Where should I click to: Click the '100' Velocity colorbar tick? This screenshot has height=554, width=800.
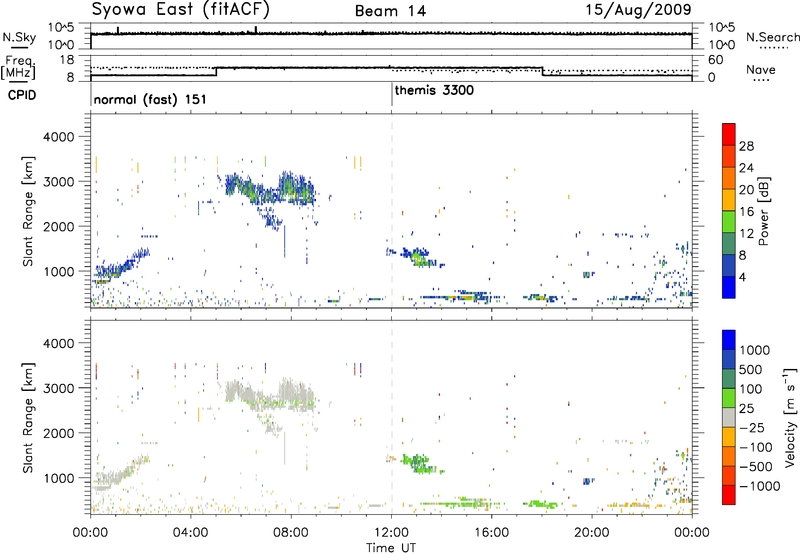click(751, 389)
